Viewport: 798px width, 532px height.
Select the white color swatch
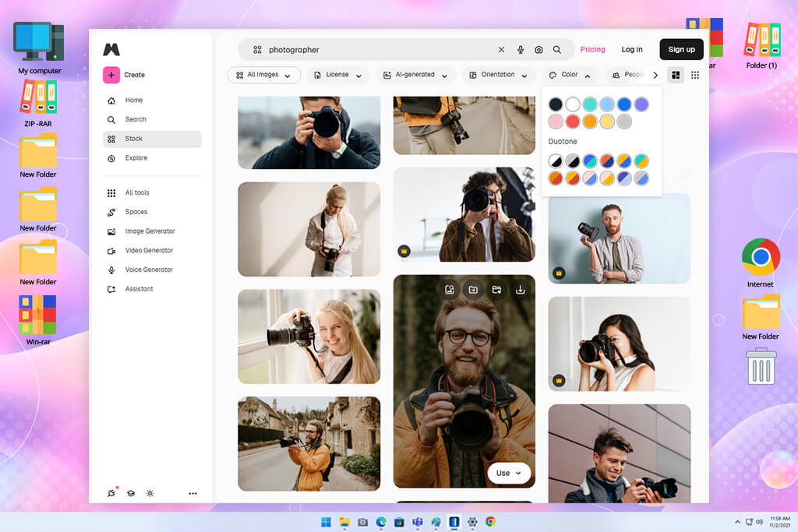pos(573,104)
